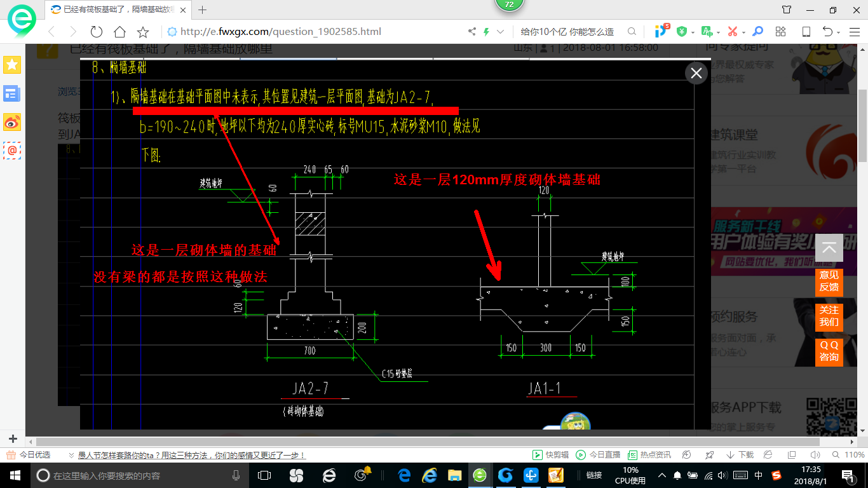Open 今日直播 in status bar
This screenshot has height=488, width=868.
[598, 455]
